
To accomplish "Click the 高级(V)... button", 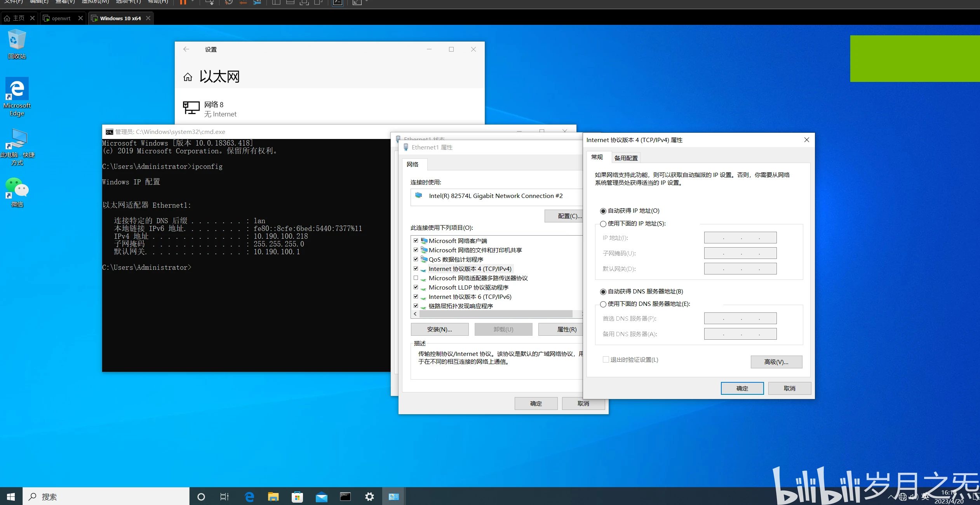I will [x=776, y=362].
